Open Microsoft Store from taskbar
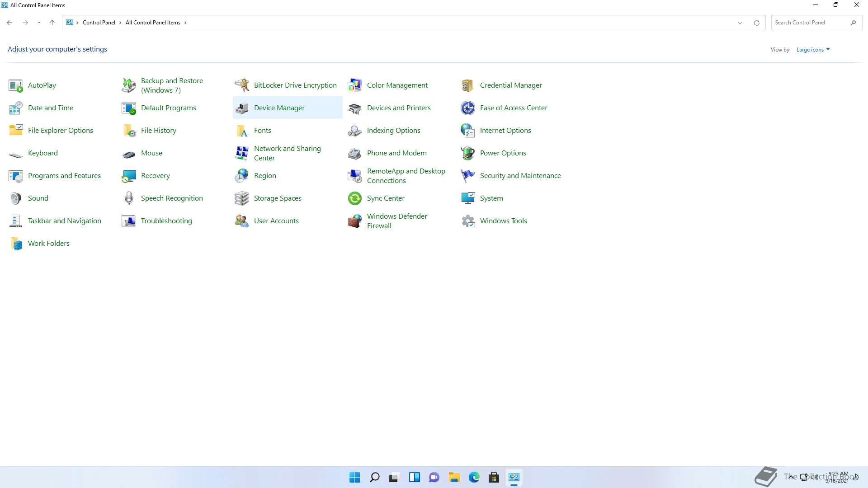 (494, 477)
